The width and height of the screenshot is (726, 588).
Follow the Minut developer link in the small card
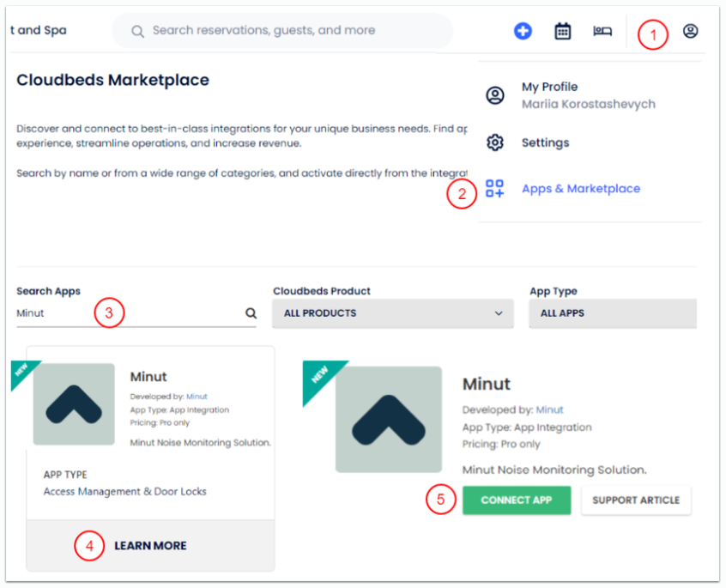(197, 397)
